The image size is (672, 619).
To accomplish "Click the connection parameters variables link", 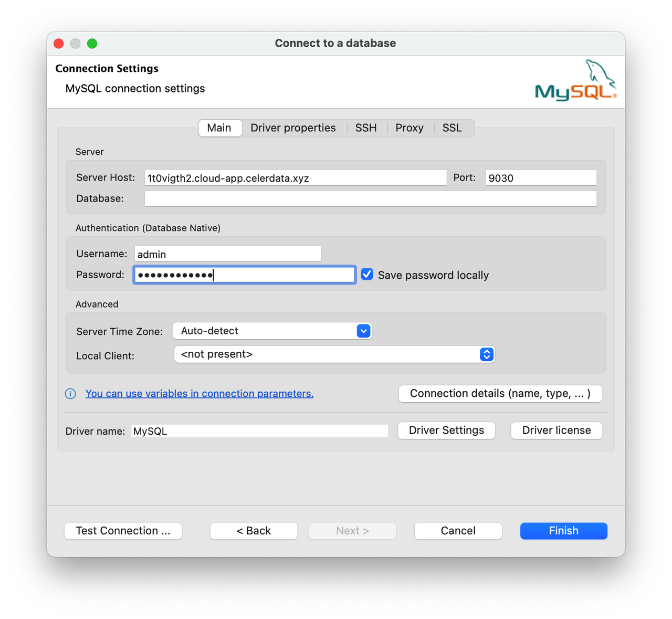I will [x=199, y=393].
